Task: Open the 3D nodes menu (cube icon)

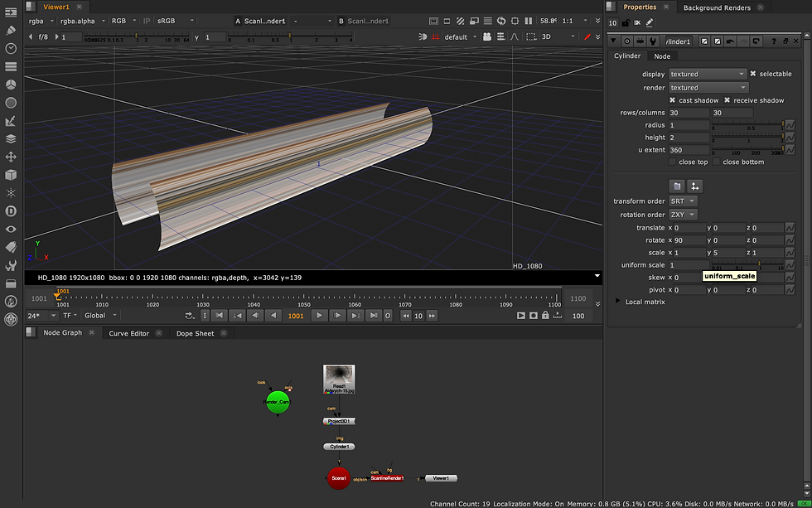Action: pyautogui.click(x=10, y=175)
